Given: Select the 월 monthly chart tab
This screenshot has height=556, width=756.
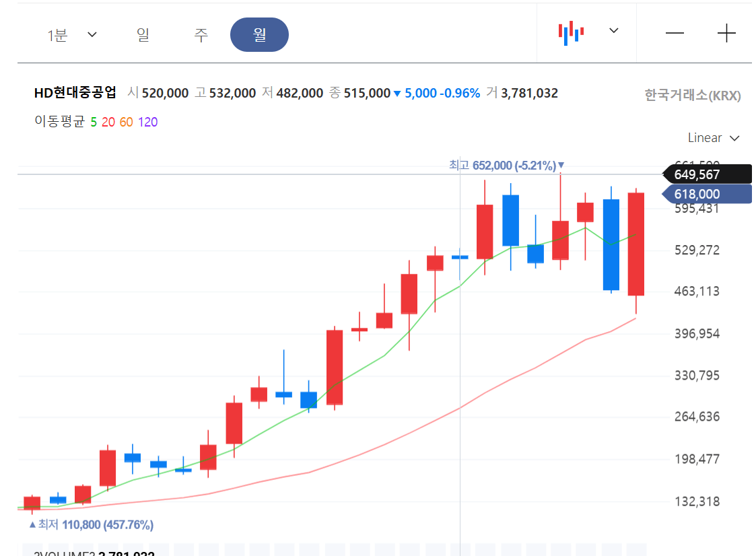Looking at the screenshot, I should click(259, 35).
